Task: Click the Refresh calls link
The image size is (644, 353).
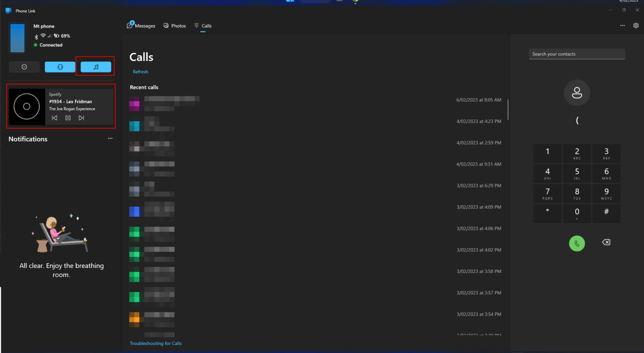Action: coord(140,72)
